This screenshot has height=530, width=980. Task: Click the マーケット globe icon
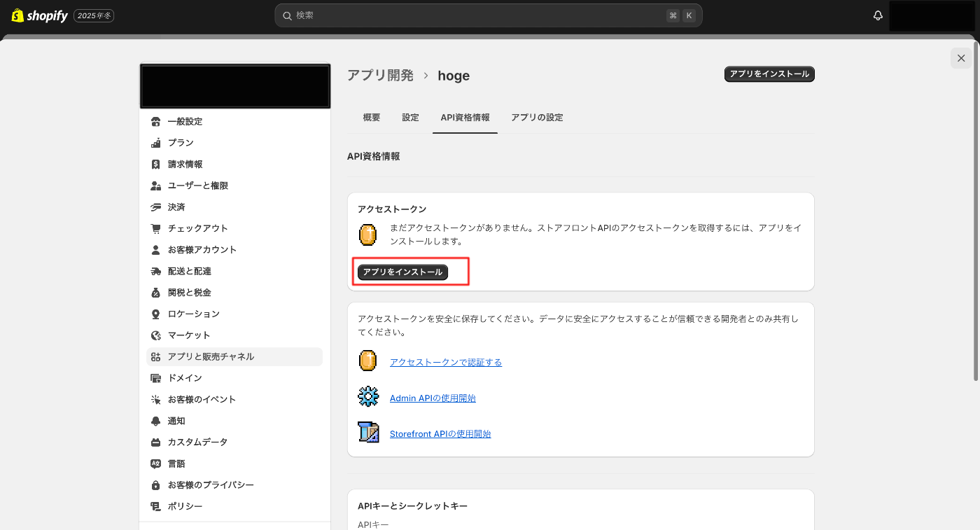pyautogui.click(x=156, y=335)
